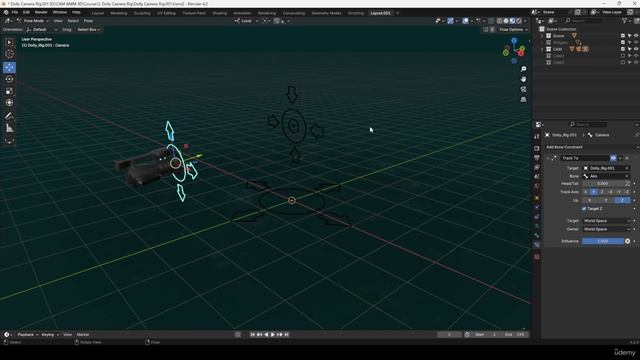Viewport: 640px width, 360px height.
Task: Toggle viewport overlays button
Action: [x=465, y=21]
